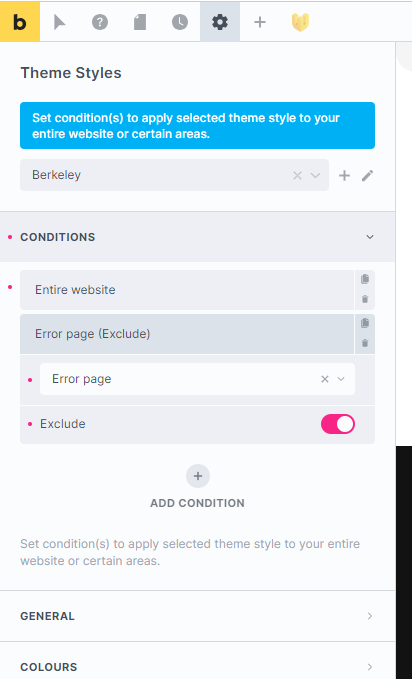The width and height of the screenshot is (412, 679).
Task: Collapse the Conditions section
Action: click(x=370, y=237)
